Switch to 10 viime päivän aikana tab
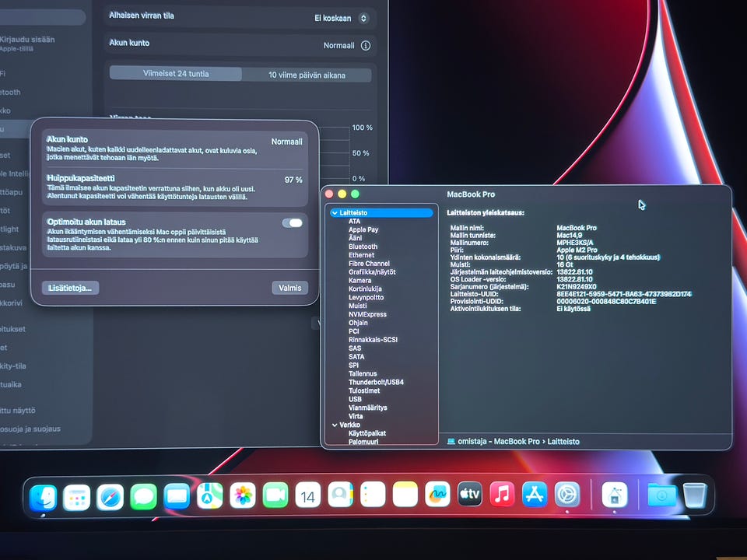 (307, 75)
